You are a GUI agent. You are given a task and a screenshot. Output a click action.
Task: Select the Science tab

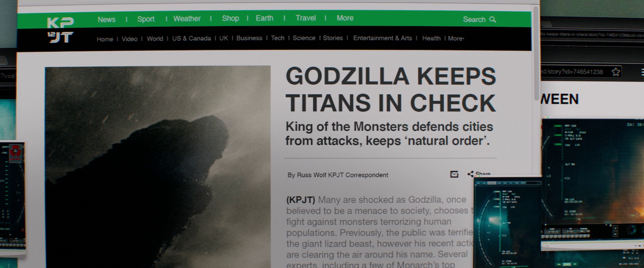pyautogui.click(x=304, y=38)
